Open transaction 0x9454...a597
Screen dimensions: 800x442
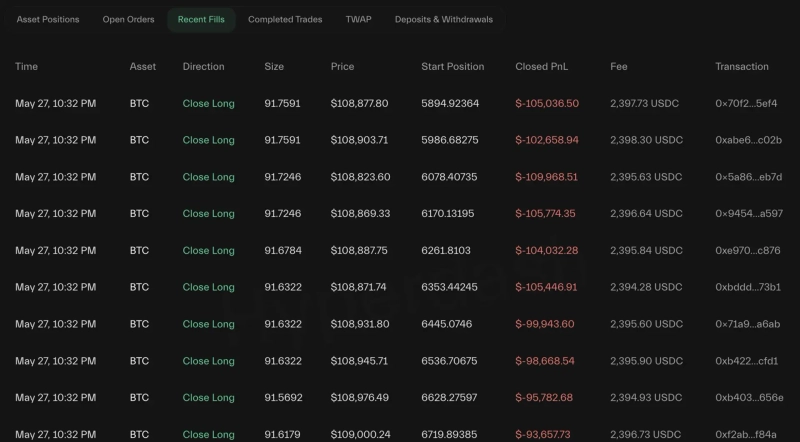coord(748,213)
